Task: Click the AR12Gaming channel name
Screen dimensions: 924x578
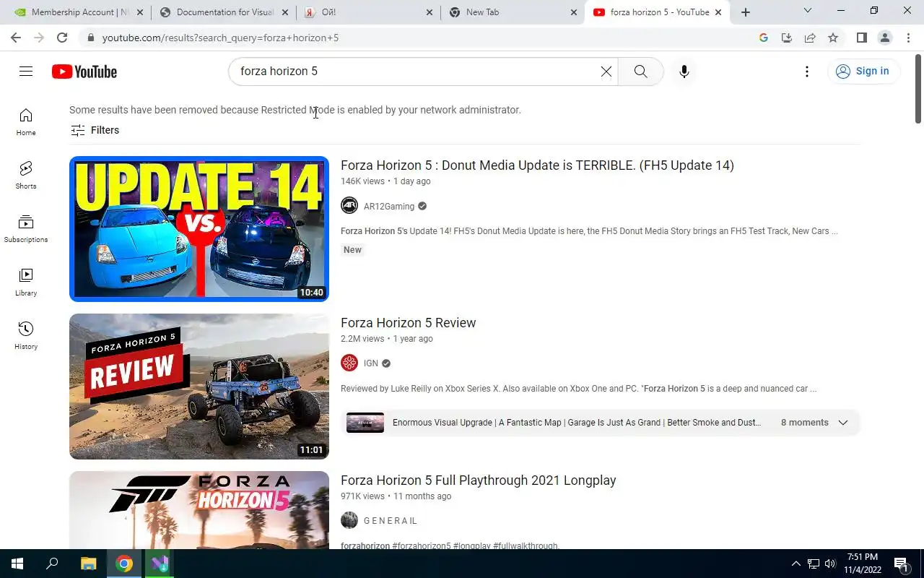Action: (389, 207)
